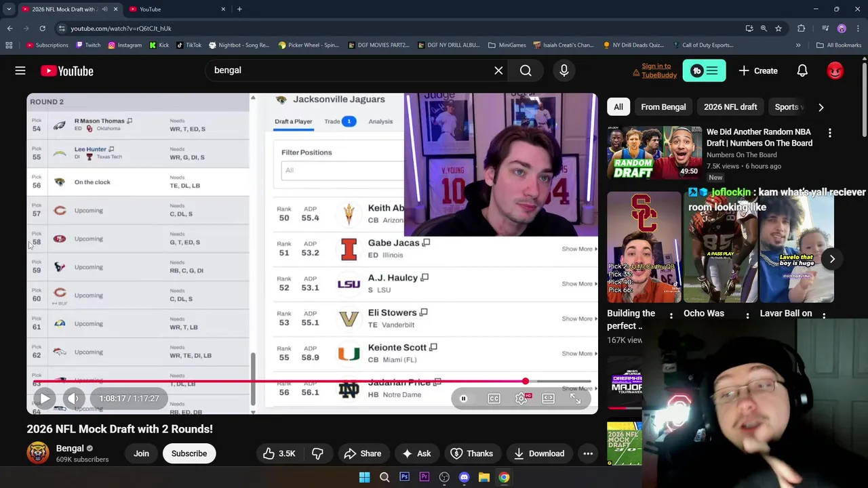The image size is (868, 488).
Task: Reload the page
Action: pyautogui.click(x=42, y=28)
